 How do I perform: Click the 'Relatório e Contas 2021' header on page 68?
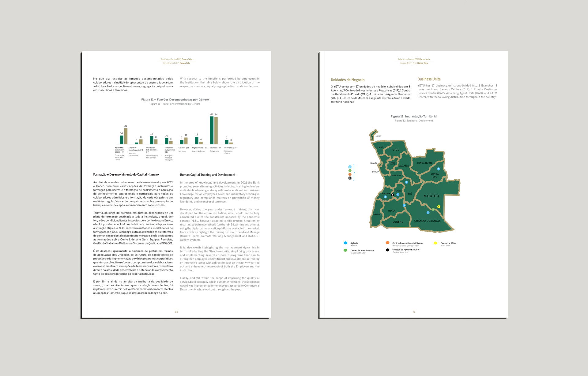[171, 59]
